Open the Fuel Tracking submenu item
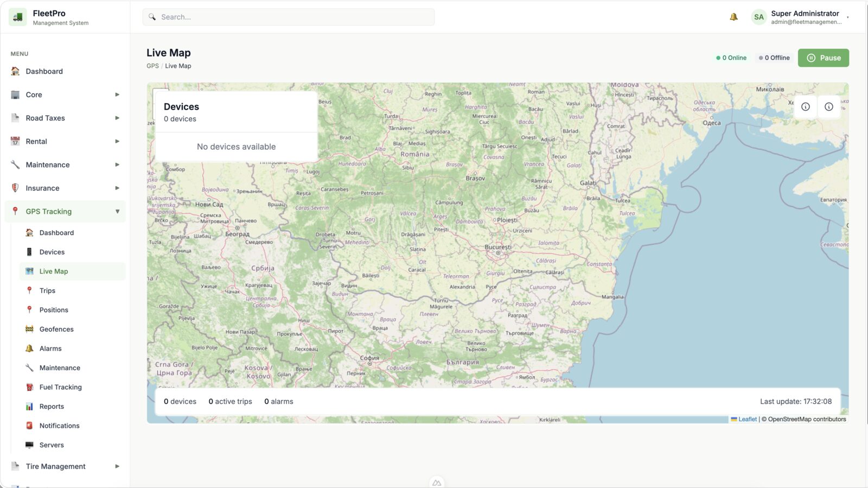 [x=72, y=387]
